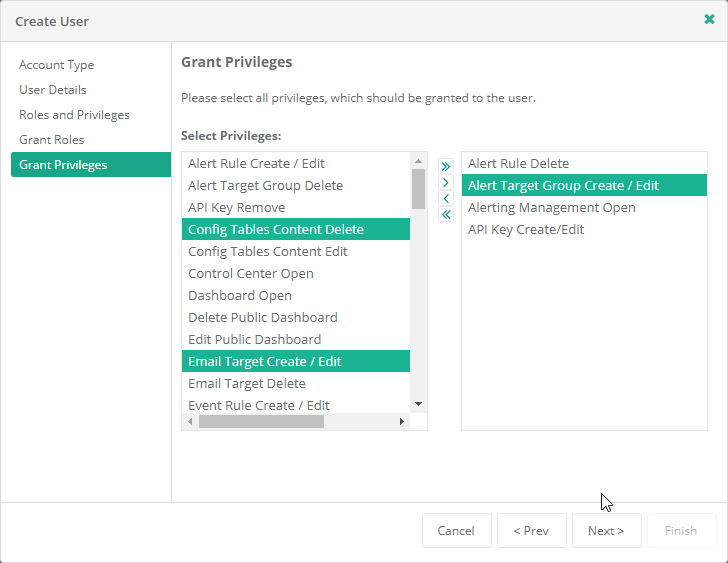
Task: Select API Key Remove privilege
Action: click(x=296, y=207)
